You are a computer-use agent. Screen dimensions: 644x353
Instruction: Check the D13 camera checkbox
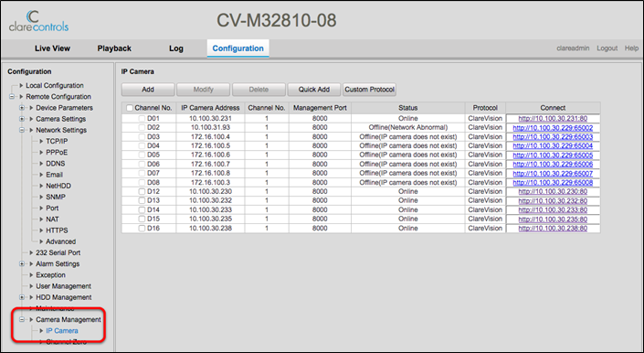142,200
